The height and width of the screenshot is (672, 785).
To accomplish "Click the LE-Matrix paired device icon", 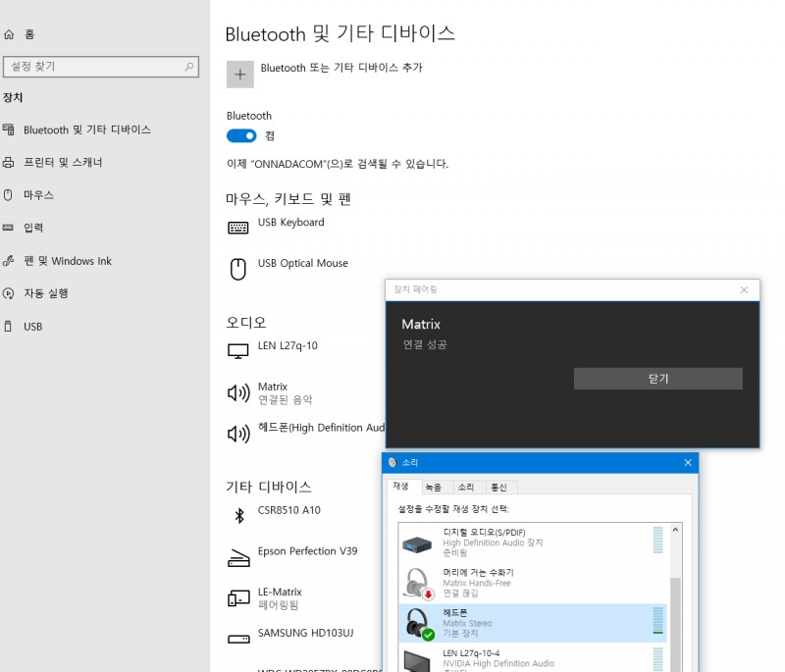I will point(238,597).
